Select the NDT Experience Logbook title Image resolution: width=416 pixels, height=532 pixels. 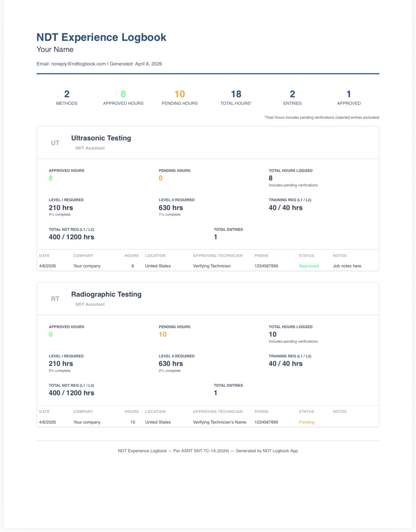[x=101, y=37]
